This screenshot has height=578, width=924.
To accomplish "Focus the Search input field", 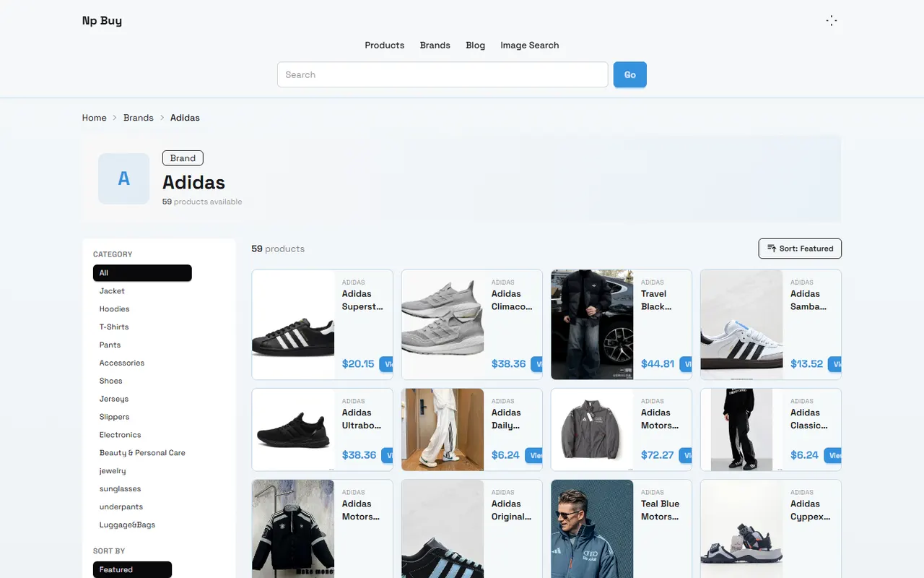I will (x=443, y=74).
